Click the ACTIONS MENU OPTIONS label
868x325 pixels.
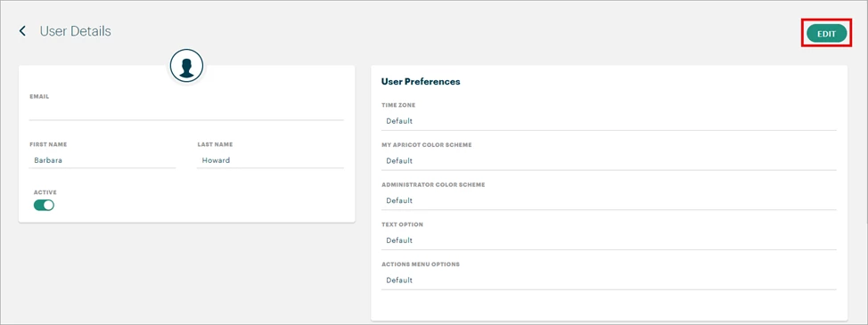[x=421, y=264]
